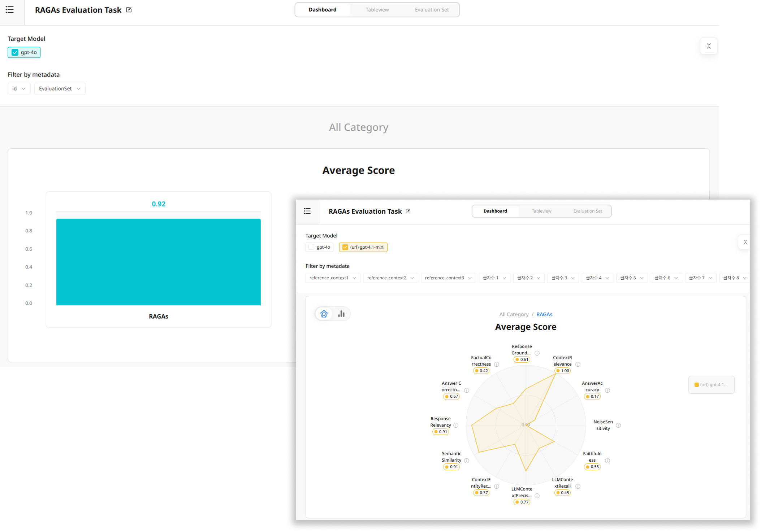The height and width of the screenshot is (532, 761).
Task: Click info icon next to Faithfulness
Action: pos(607,461)
